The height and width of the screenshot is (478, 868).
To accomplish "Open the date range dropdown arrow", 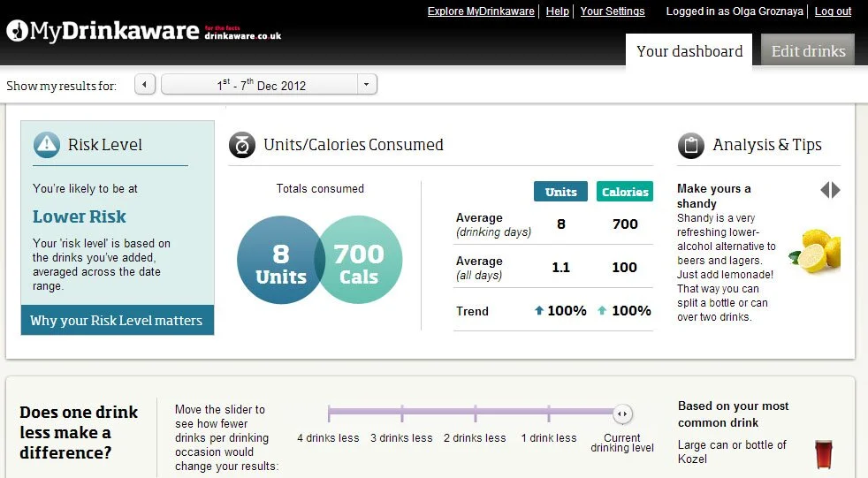I will (367, 85).
